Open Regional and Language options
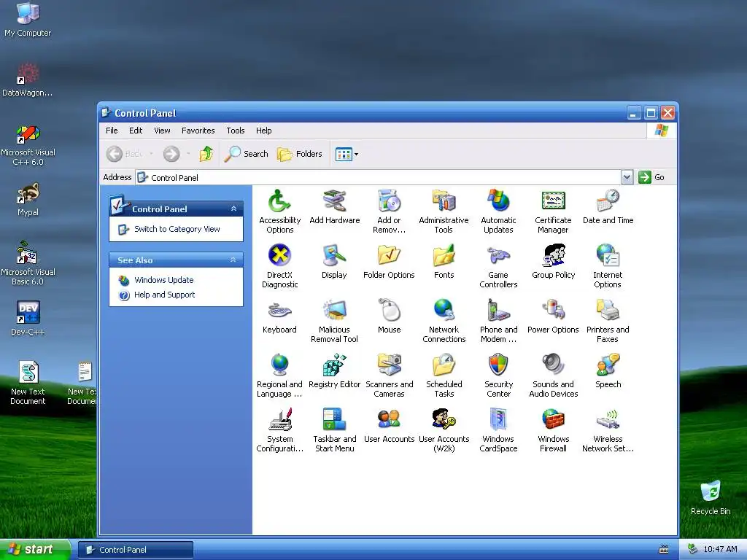This screenshot has height=560, width=747. (279, 376)
